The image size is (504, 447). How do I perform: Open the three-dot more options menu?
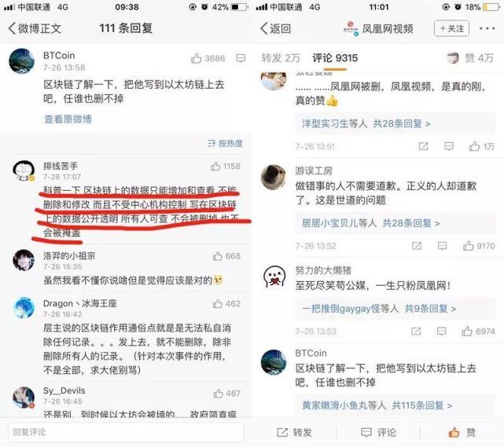(x=487, y=28)
